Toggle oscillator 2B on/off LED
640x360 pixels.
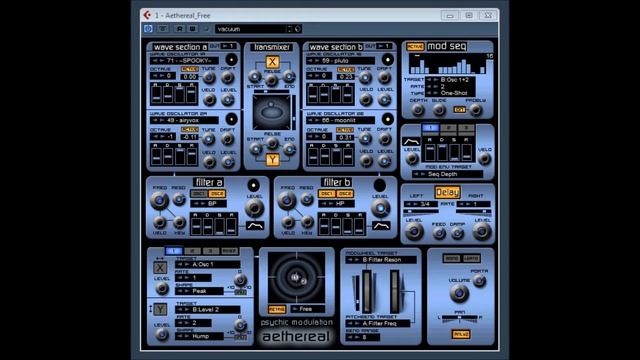[388, 119]
